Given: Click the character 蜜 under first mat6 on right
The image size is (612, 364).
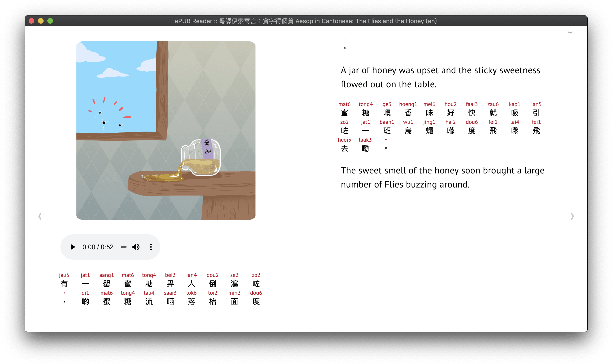Looking at the screenshot, I should pyautogui.click(x=344, y=113).
